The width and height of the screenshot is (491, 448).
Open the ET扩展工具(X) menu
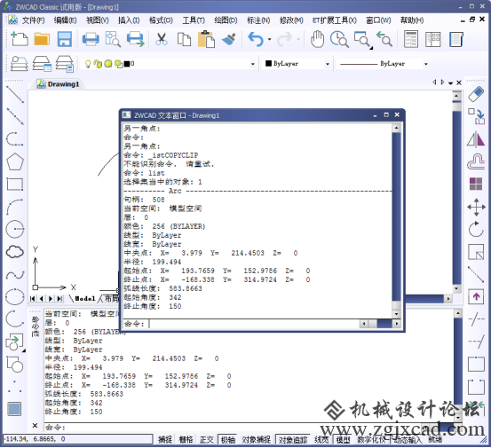334,20
